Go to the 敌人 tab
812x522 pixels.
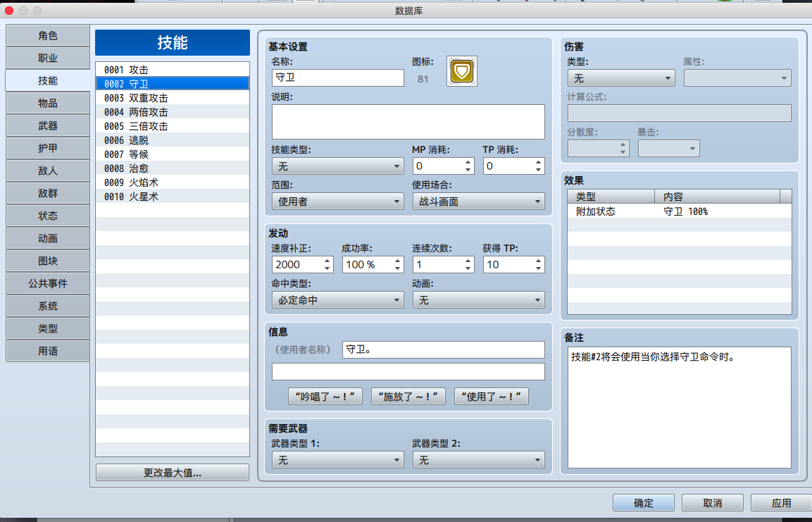pos(48,171)
